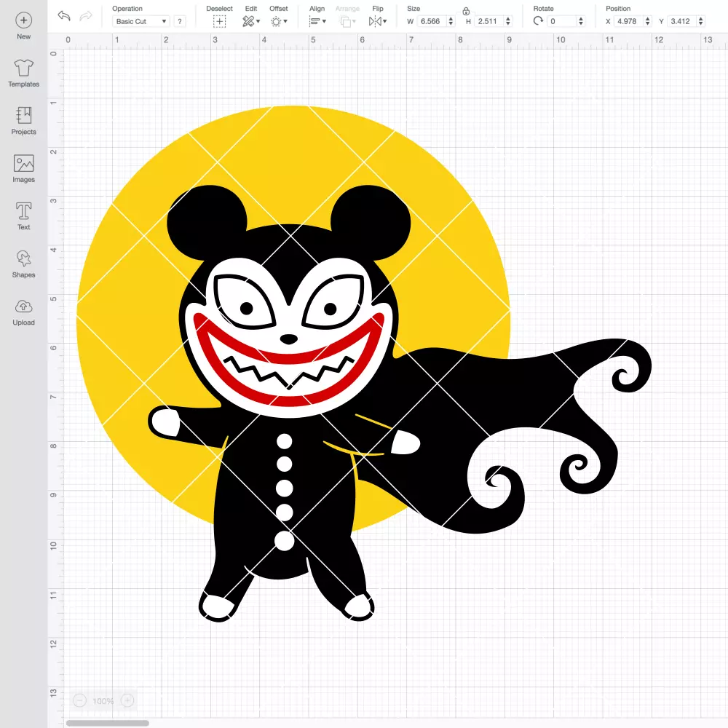Open the Shapes panel
This screenshot has width=728, height=728.
coord(24,264)
